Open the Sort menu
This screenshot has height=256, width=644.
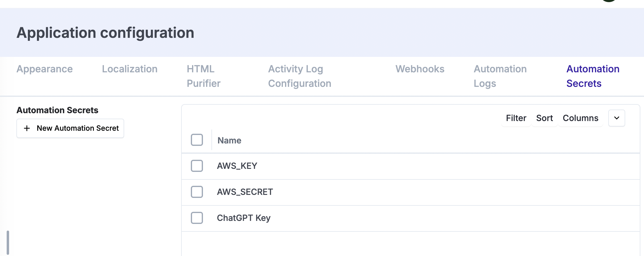pos(544,118)
